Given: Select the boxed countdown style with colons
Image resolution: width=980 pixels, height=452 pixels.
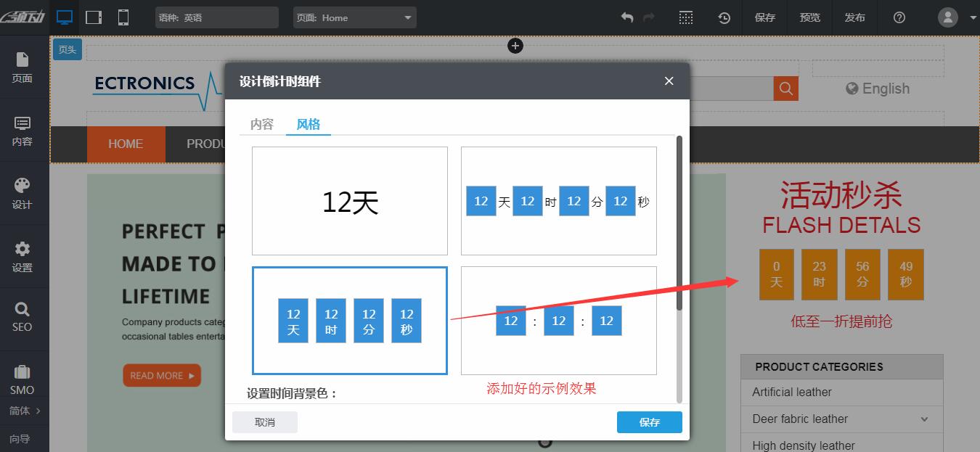Looking at the screenshot, I should coord(558,320).
